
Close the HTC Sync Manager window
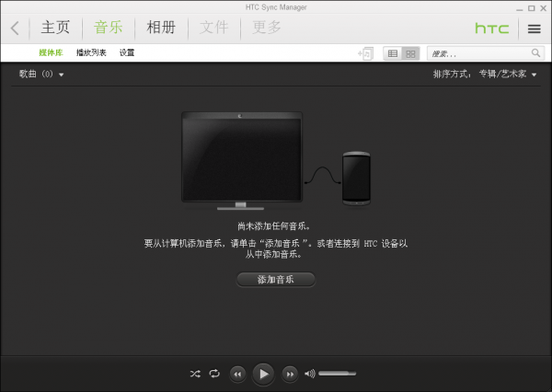tap(543, 8)
